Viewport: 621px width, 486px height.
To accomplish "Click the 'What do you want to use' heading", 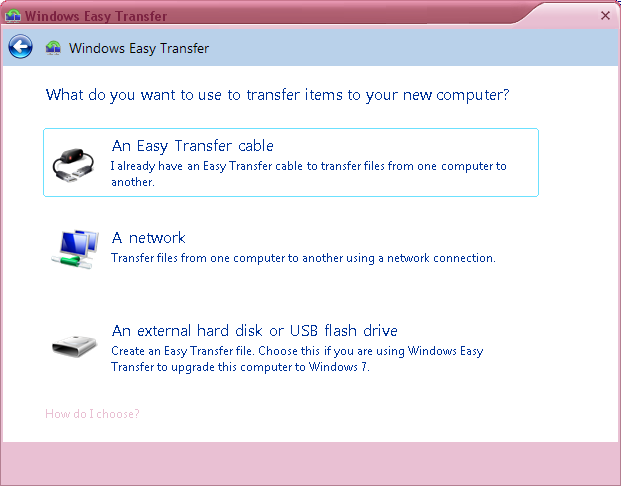I will [x=277, y=95].
